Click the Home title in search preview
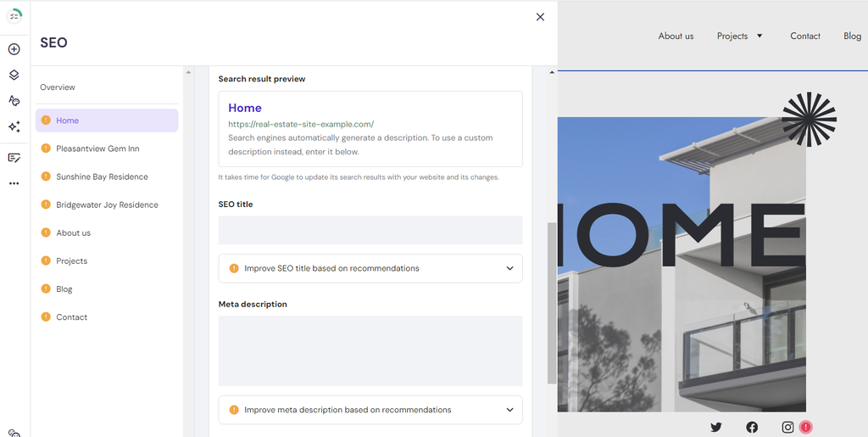Viewport: 868px width, 437px height. point(245,108)
